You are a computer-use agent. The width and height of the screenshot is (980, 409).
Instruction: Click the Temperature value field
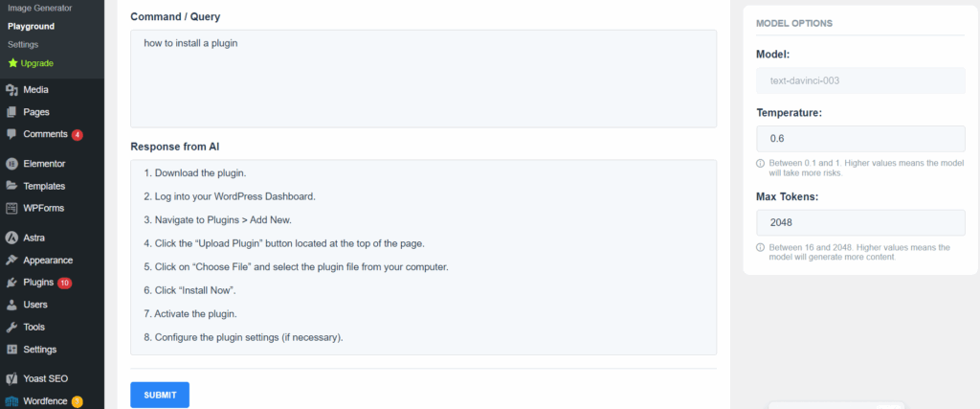(860, 138)
